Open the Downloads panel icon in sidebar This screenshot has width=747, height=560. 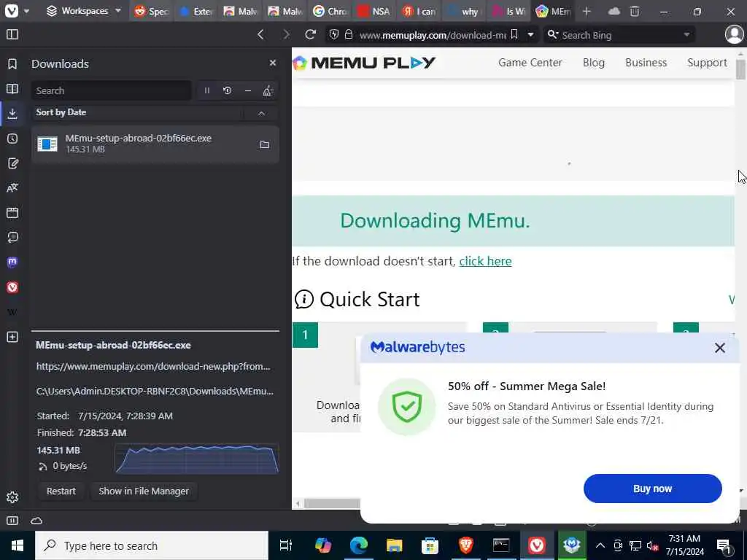pyautogui.click(x=12, y=113)
